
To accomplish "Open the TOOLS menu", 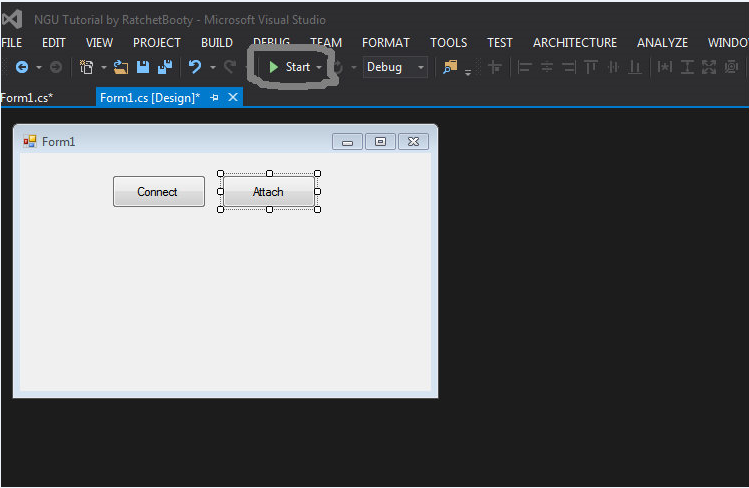I will (x=449, y=43).
